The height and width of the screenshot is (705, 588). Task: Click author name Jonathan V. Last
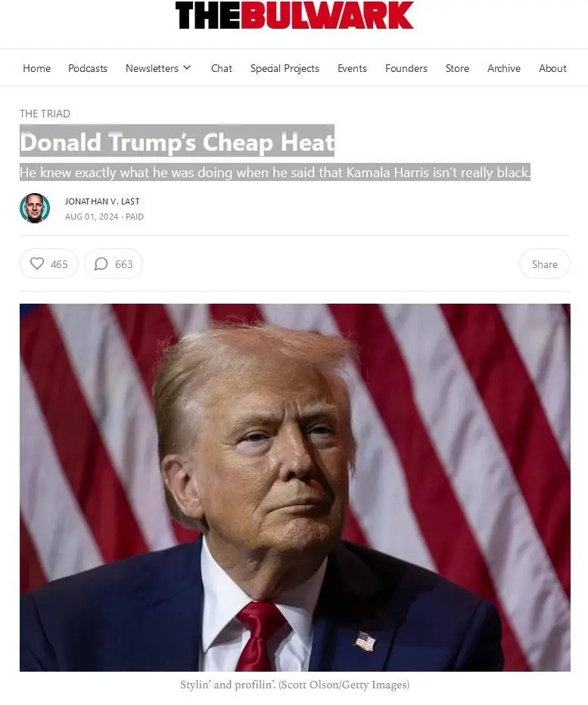[102, 201]
